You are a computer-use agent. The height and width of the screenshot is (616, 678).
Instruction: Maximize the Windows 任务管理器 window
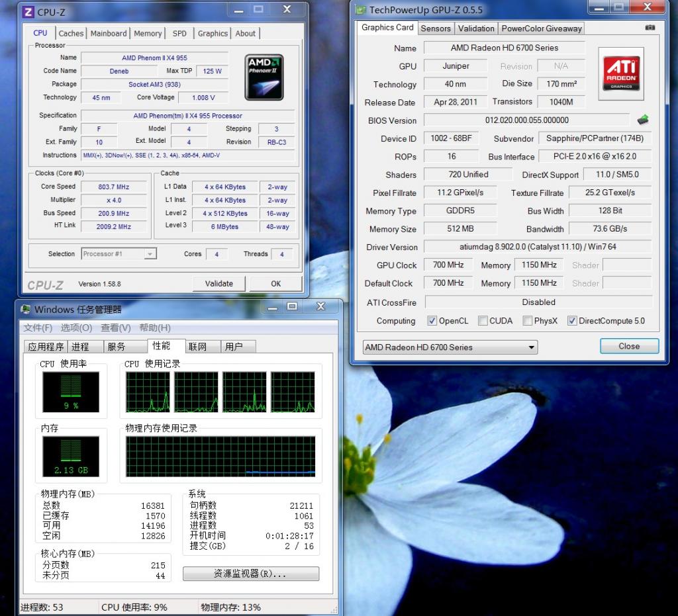(292, 306)
